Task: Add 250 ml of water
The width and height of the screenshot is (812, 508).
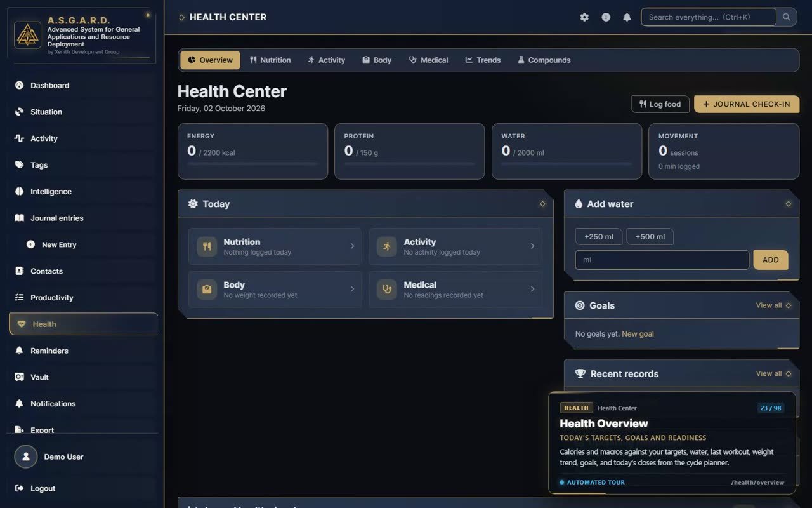Action: click(599, 237)
